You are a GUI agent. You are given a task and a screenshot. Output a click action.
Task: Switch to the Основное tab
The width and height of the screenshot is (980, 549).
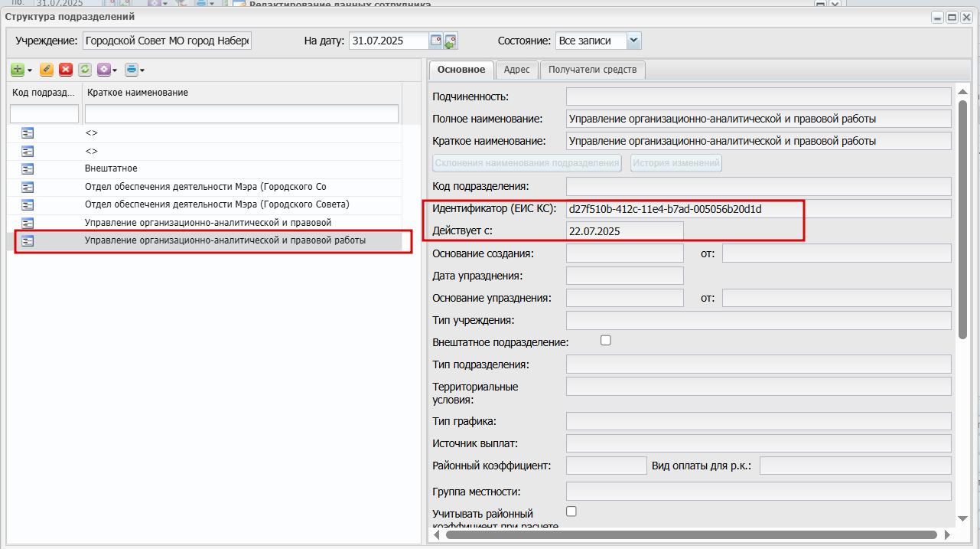(x=461, y=70)
